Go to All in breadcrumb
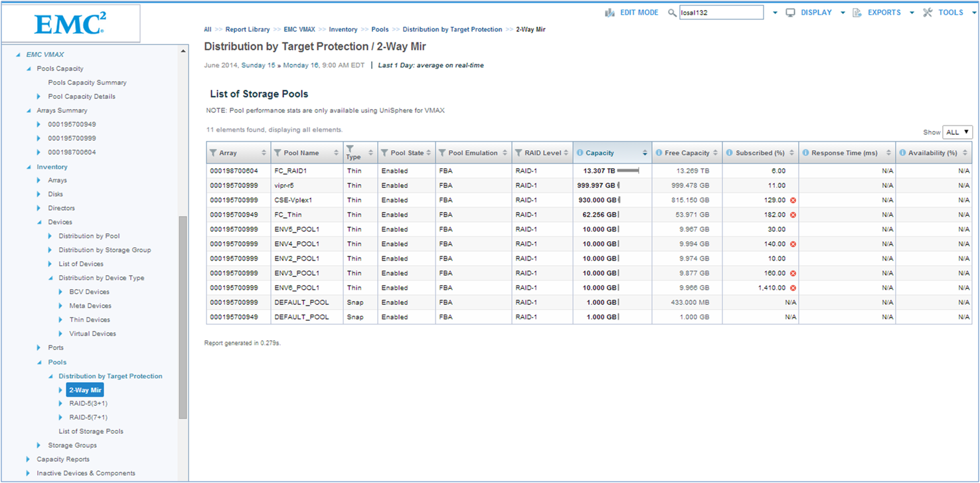 (x=208, y=29)
